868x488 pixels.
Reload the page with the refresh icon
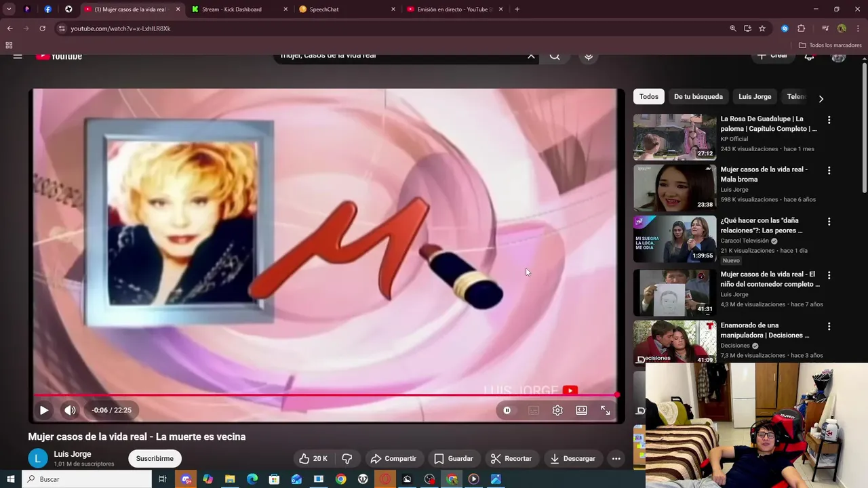[42, 28]
